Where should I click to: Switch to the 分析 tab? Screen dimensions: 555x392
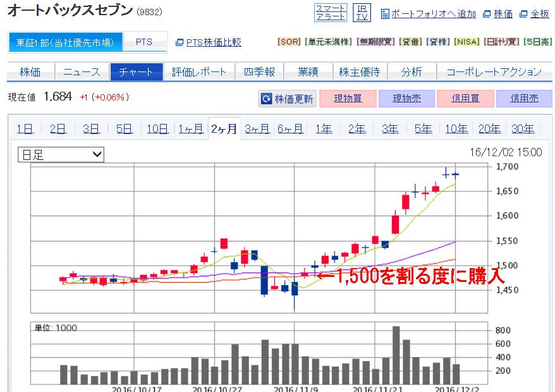coord(412,72)
